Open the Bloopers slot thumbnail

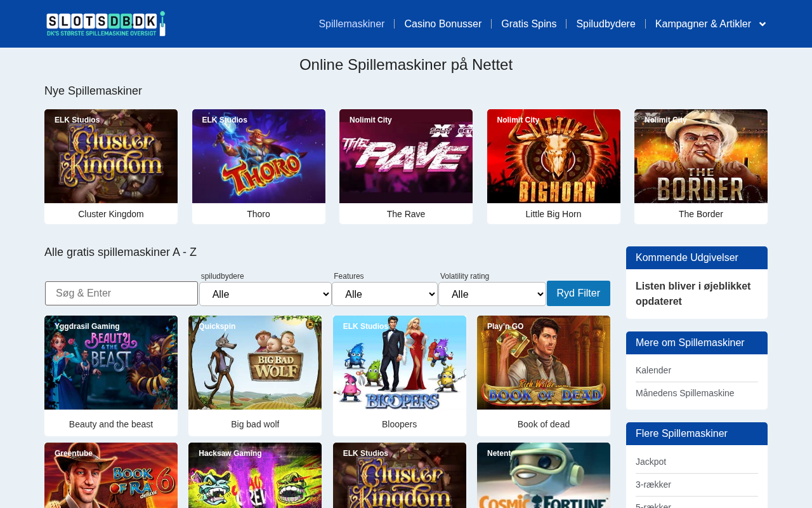[x=400, y=363]
